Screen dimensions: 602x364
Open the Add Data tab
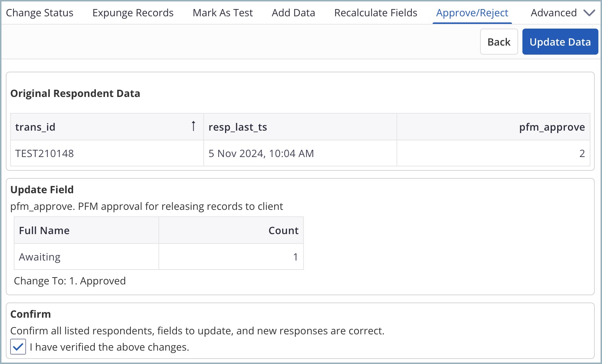coord(293,13)
